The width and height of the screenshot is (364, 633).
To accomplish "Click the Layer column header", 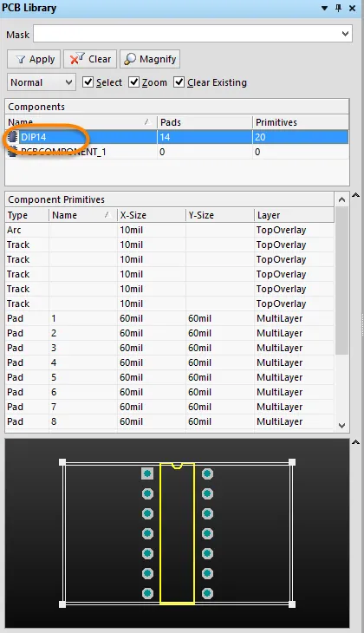I will click(x=294, y=215).
